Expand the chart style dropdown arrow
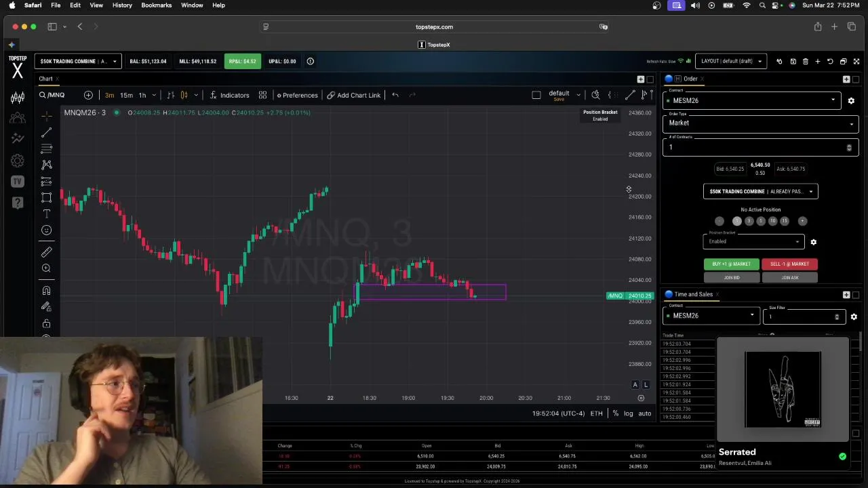Screen dimensions: 868x488 [x=196, y=95]
